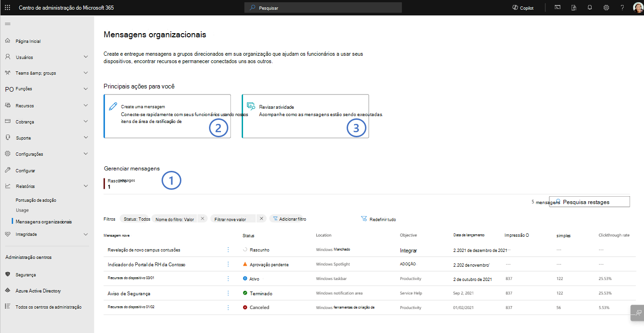The width and height of the screenshot is (644, 333).
Task: Expand the Funções navigation section
Action: (x=86, y=89)
